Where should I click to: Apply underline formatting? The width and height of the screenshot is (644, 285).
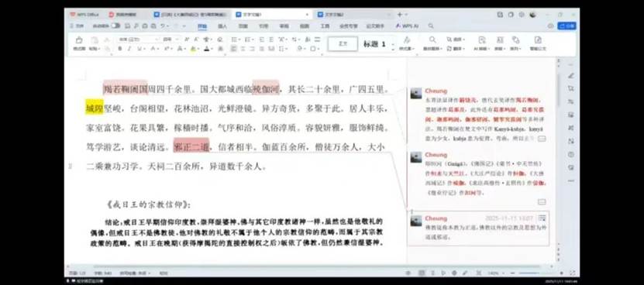(139, 49)
